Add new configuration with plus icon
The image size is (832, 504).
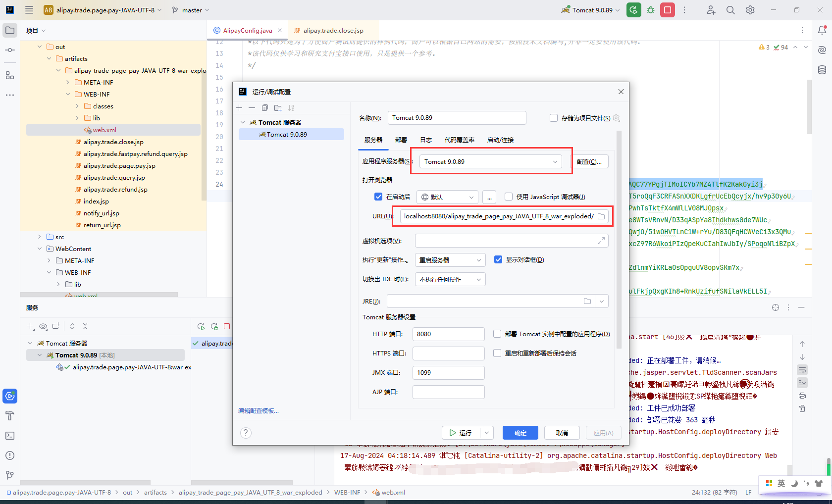[239, 108]
